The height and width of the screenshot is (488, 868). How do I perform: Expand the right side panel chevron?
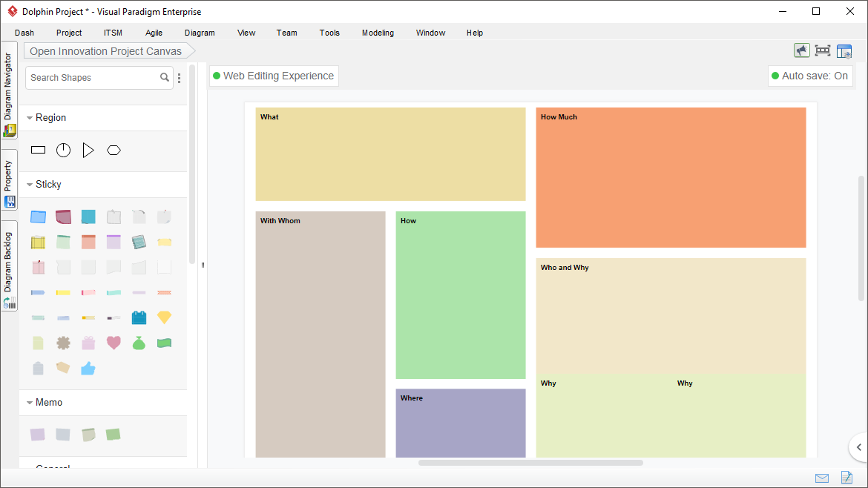pyautogui.click(x=858, y=447)
